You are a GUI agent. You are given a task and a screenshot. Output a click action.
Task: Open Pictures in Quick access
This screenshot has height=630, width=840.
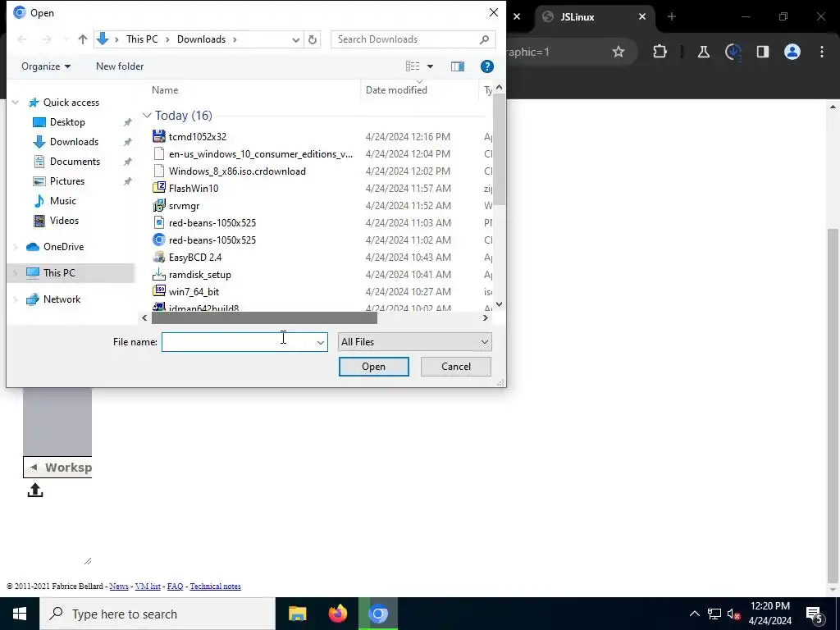(67, 181)
